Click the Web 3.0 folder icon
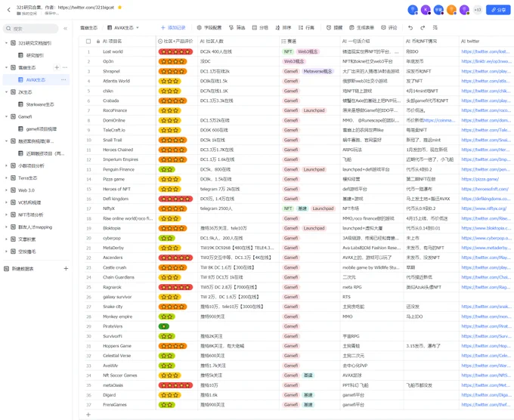This screenshot has height=420, width=514. 13,190
